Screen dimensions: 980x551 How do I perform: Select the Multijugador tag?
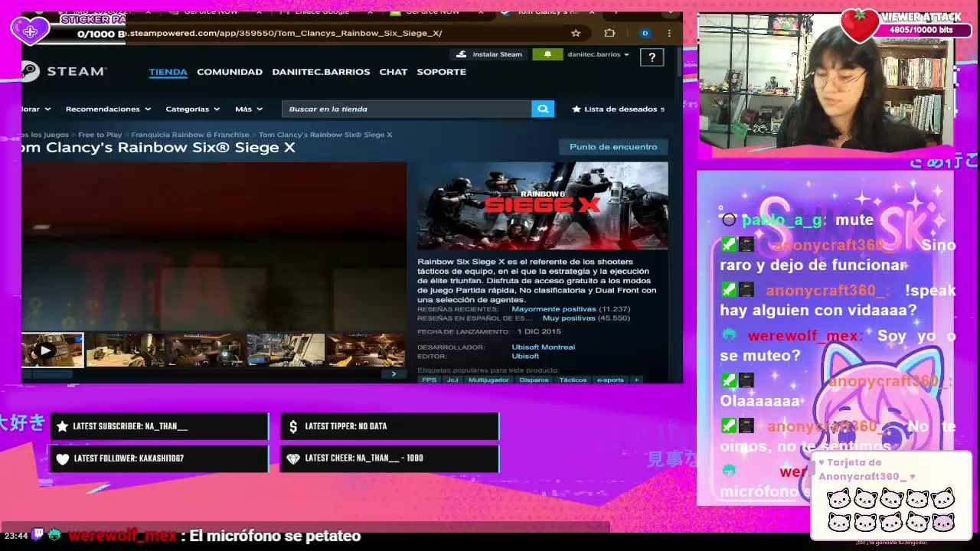pyautogui.click(x=488, y=380)
